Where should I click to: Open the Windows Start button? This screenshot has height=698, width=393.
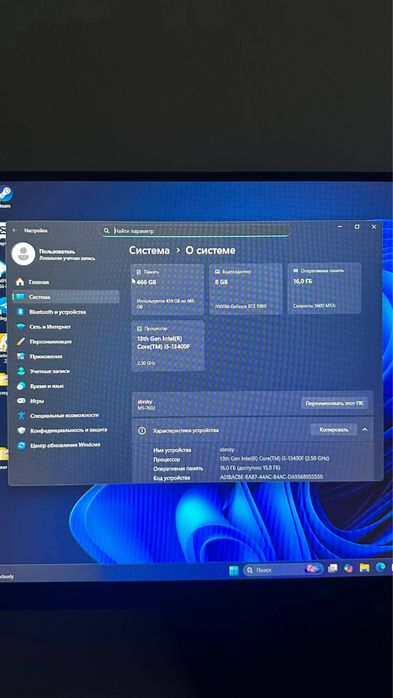coord(234,570)
